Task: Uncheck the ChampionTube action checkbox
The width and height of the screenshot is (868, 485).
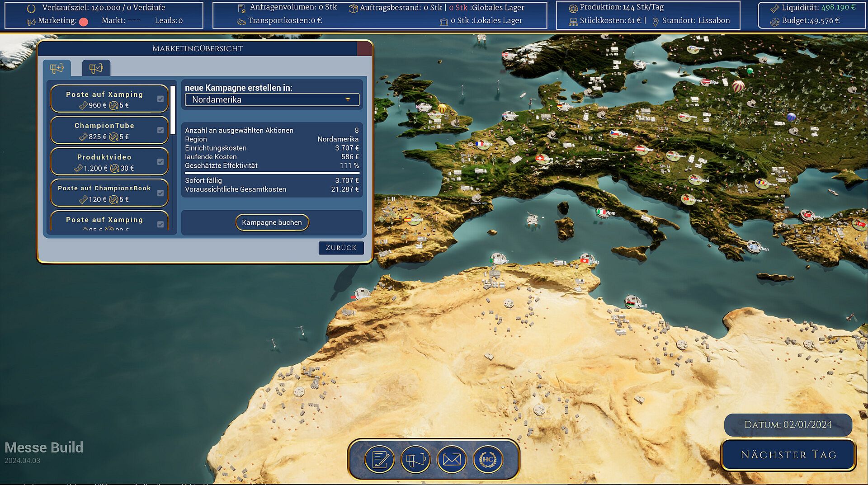Action: click(160, 130)
